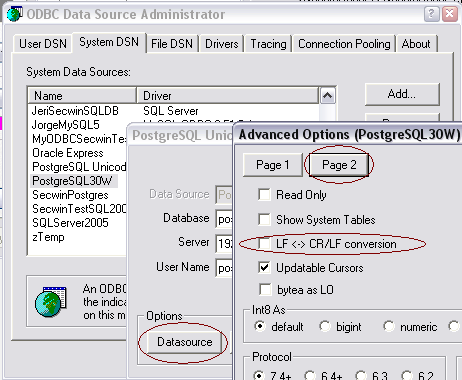This screenshot has height=380, width=462.
Task: Click the list scroll up arrow
Action: point(327,96)
